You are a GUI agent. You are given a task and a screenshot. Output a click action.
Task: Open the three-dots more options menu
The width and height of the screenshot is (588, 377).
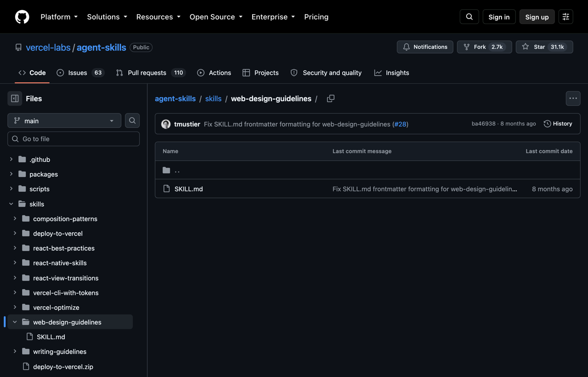coord(573,98)
